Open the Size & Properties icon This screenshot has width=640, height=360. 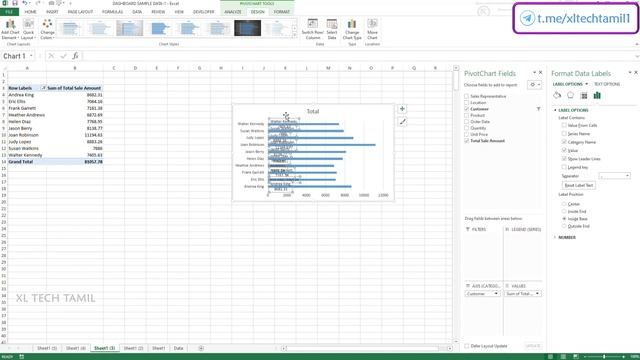pyautogui.click(x=584, y=96)
